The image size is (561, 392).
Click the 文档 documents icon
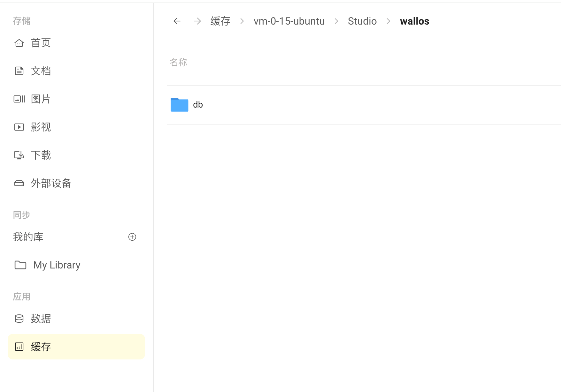(19, 71)
